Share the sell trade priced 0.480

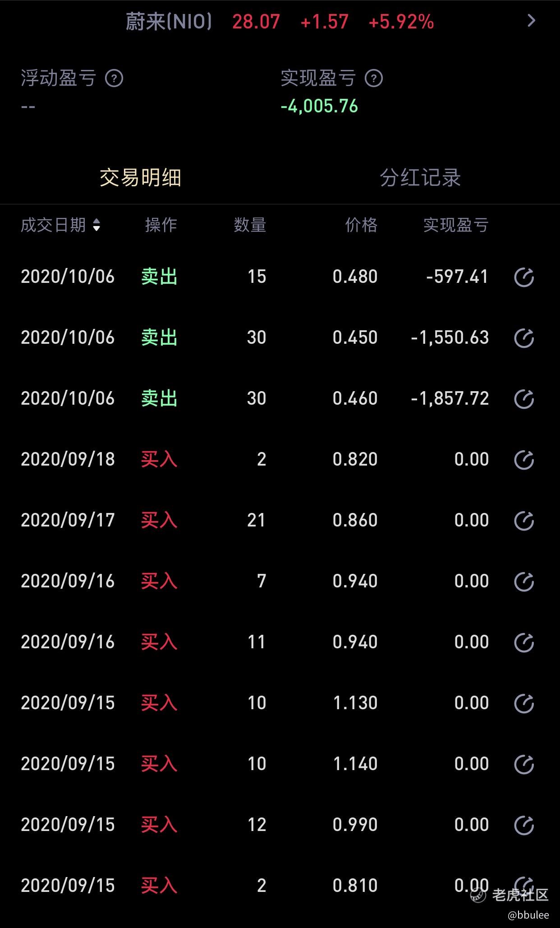pos(524,277)
